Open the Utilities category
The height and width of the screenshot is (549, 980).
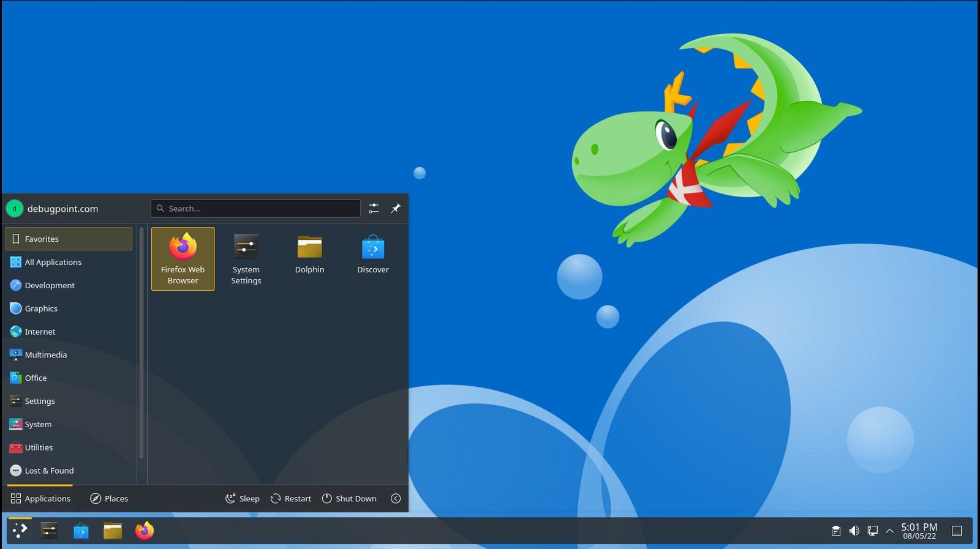pyautogui.click(x=69, y=447)
